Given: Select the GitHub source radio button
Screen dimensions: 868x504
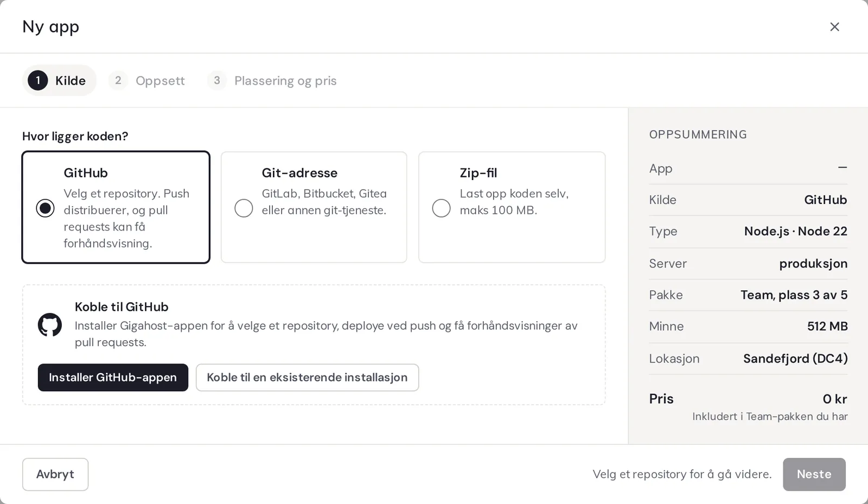Looking at the screenshot, I should (x=45, y=208).
